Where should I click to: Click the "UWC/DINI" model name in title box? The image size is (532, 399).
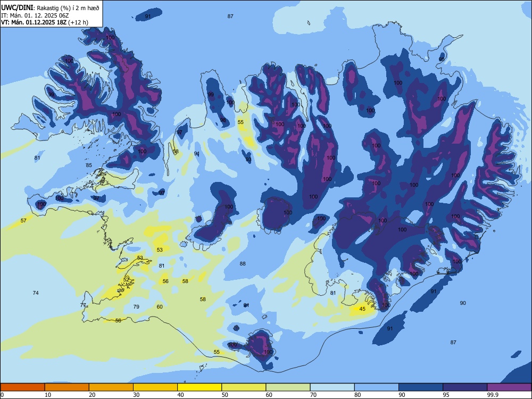point(17,7)
